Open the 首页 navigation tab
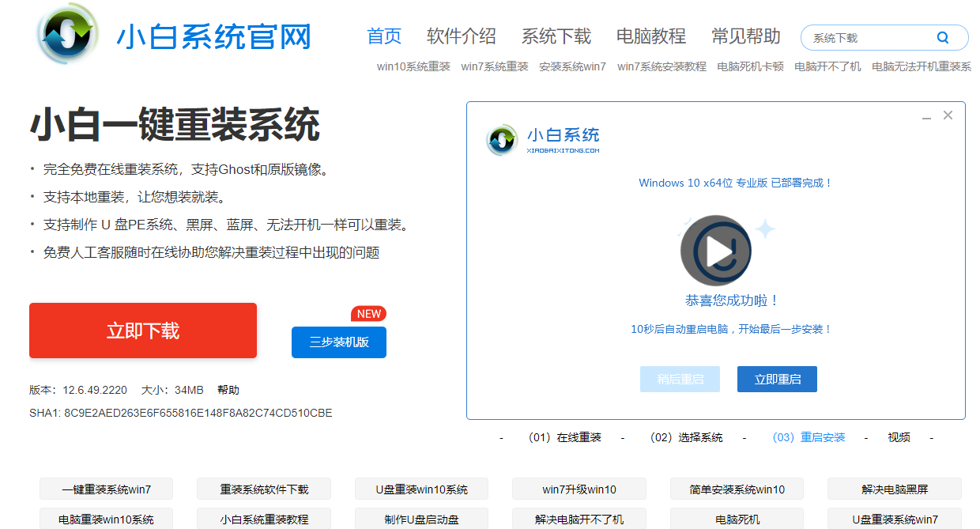980x529 pixels. point(384,36)
